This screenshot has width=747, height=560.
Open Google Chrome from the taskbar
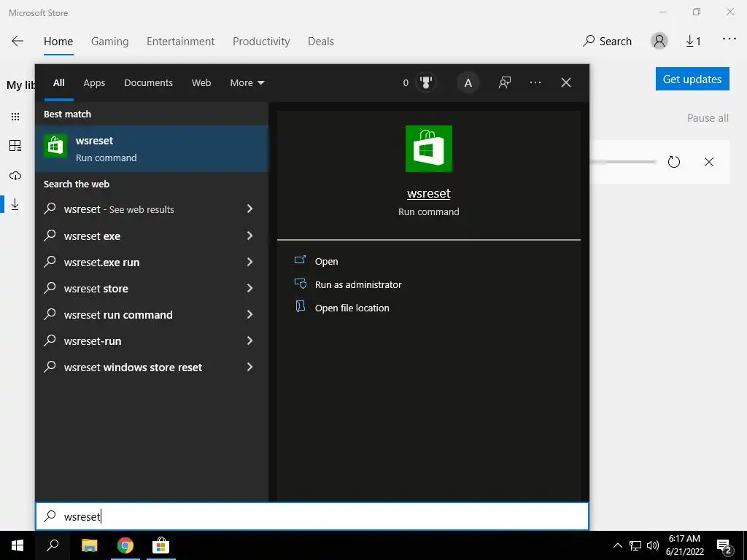pos(125,545)
